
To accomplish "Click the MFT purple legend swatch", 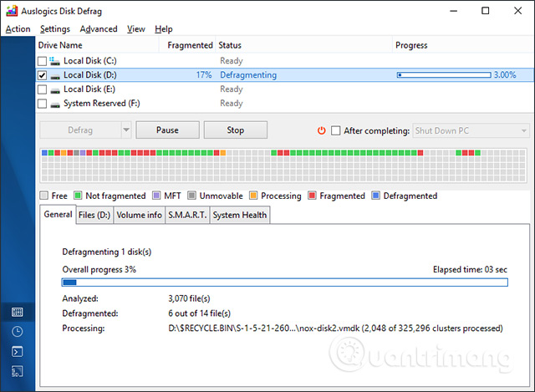I will [156, 196].
